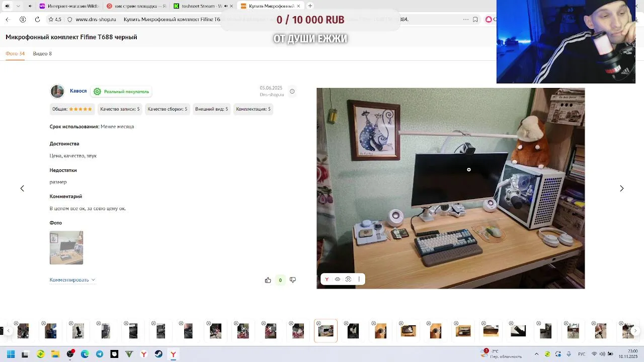Click the Внешний вид: 5 chip
The width and height of the screenshot is (644, 362).
pyautogui.click(x=211, y=109)
